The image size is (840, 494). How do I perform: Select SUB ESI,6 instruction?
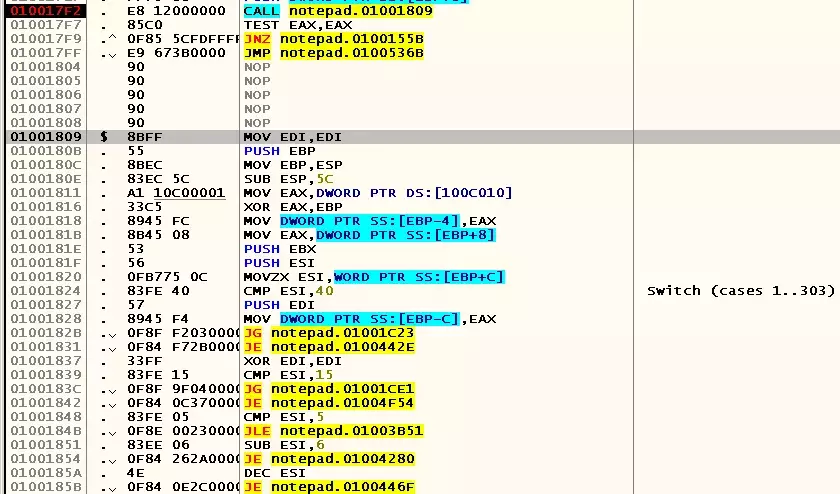coord(284,445)
